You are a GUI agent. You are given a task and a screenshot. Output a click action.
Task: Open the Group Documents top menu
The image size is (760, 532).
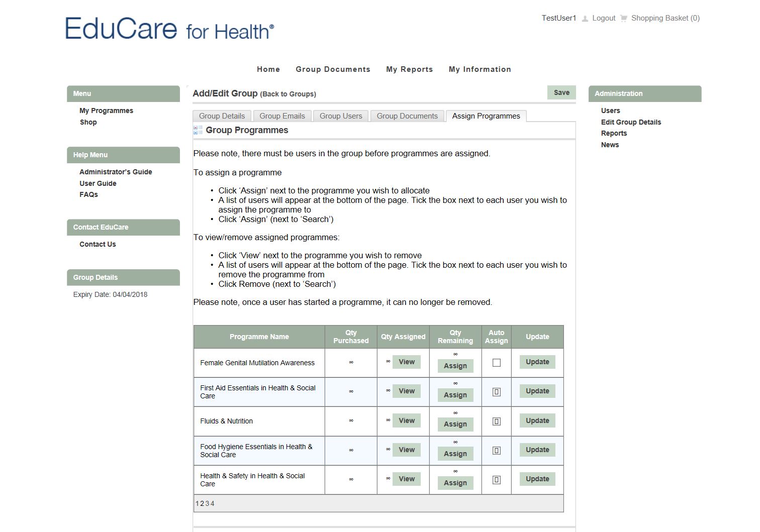click(x=333, y=69)
